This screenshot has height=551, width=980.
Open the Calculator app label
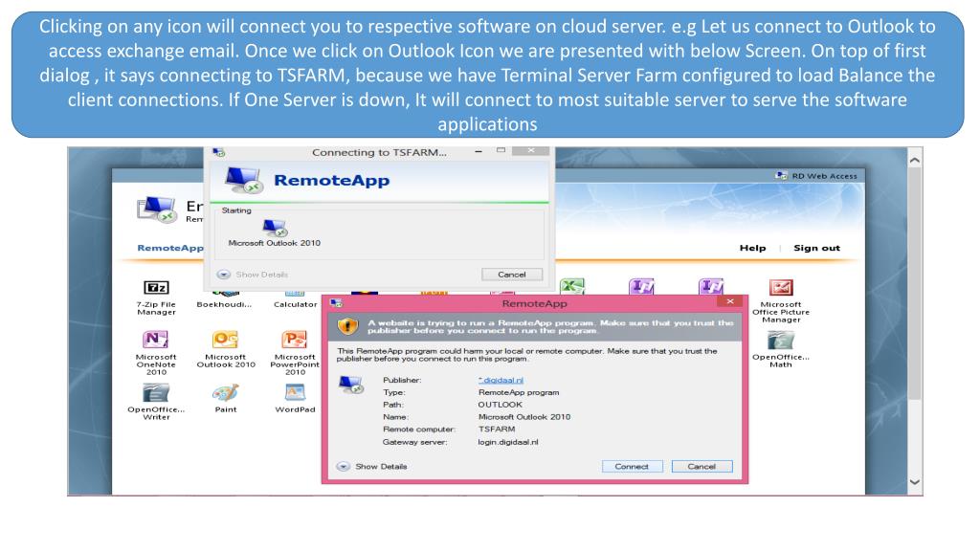pyautogui.click(x=295, y=304)
